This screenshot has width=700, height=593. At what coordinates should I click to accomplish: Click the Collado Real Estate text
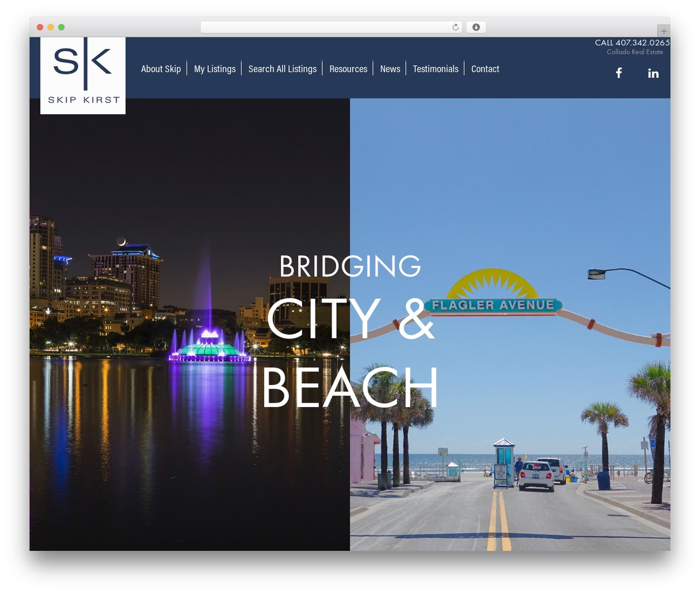click(635, 52)
